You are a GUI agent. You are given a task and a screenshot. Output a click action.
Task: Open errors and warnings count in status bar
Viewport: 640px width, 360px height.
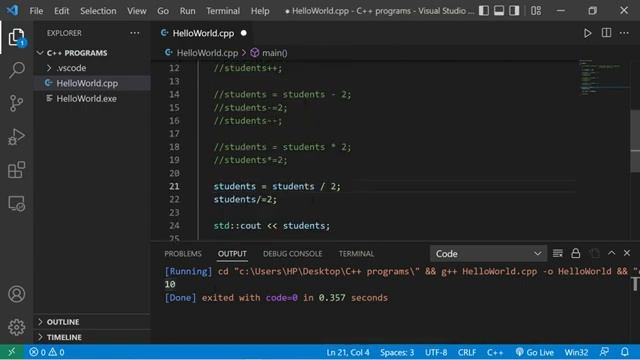pyautogui.click(x=47, y=352)
